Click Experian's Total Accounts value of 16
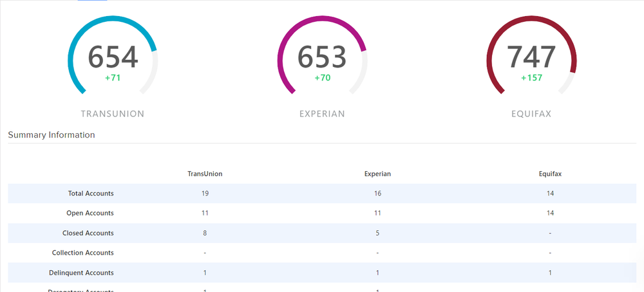Screen dimensions: 644x292 [377, 194]
